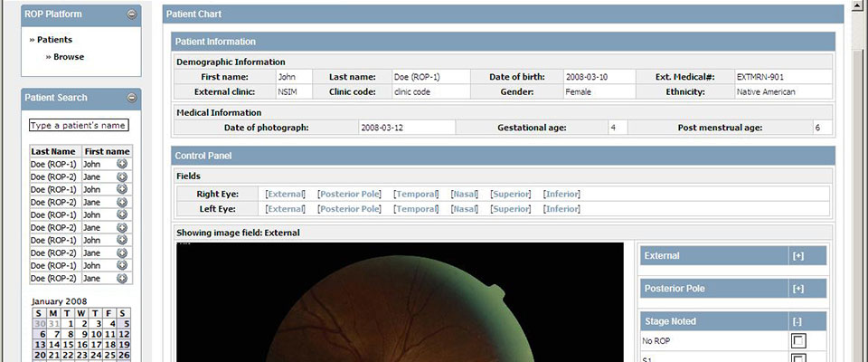Click the Patient Information header bar

[504, 42]
